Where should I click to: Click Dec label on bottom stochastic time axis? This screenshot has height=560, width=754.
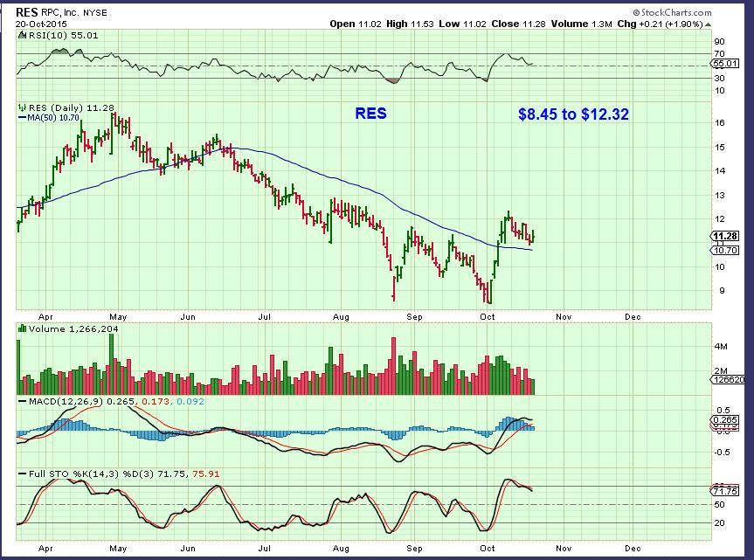point(633,548)
